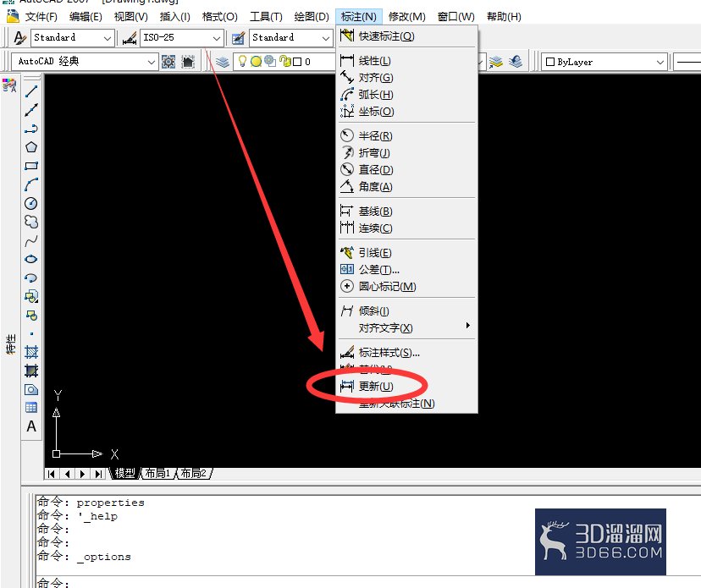Select the Multiline text A tool
The image size is (701, 588).
tap(31, 426)
